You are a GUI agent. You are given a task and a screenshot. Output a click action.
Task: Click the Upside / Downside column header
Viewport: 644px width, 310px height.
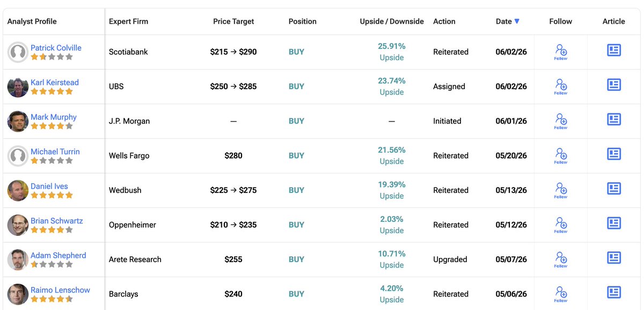[392, 21]
